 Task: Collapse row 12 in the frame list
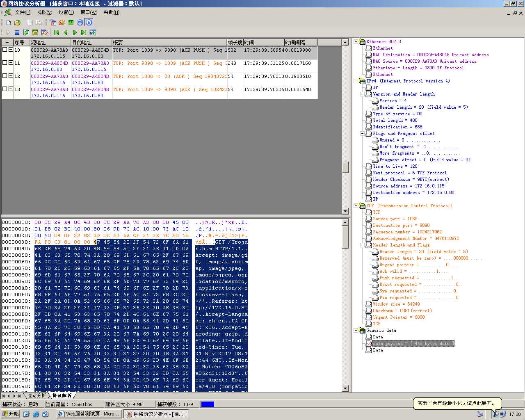(x=11, y=76)
